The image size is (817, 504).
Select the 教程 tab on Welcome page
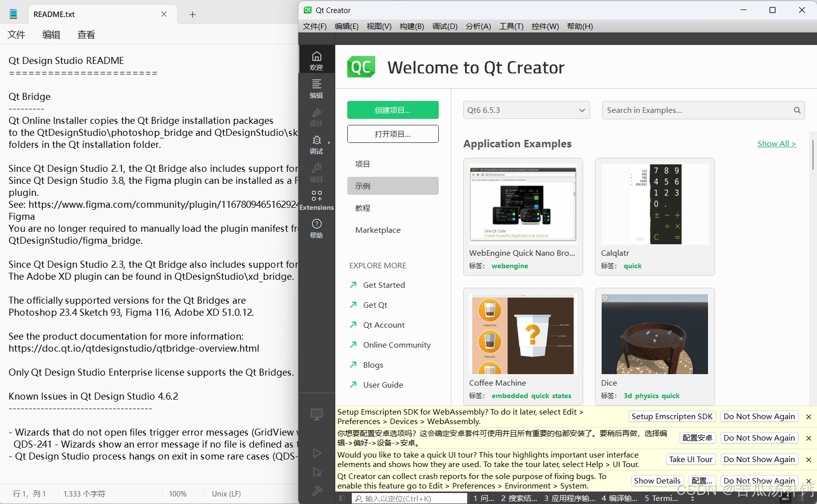(x=393, y=208)
